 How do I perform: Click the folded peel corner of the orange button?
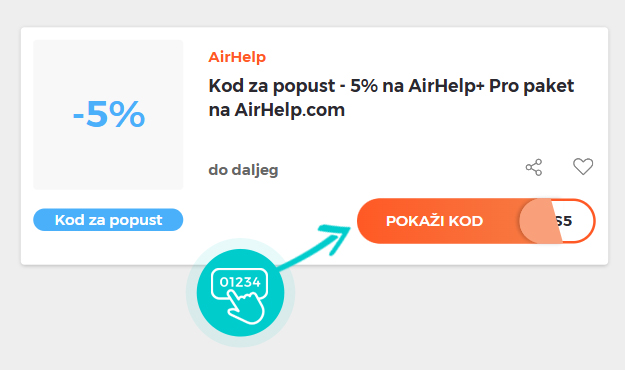pyautogui.click(x=540, y=221)
